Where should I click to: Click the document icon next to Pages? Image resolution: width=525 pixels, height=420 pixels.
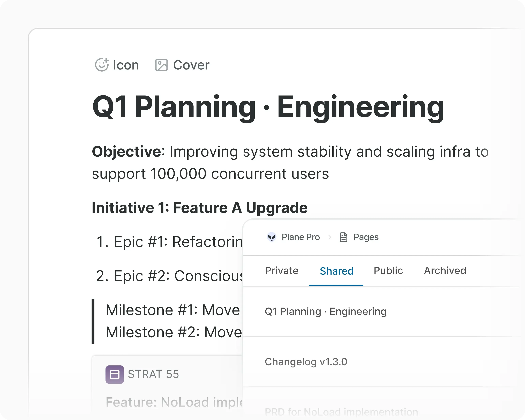coord(344,237)
